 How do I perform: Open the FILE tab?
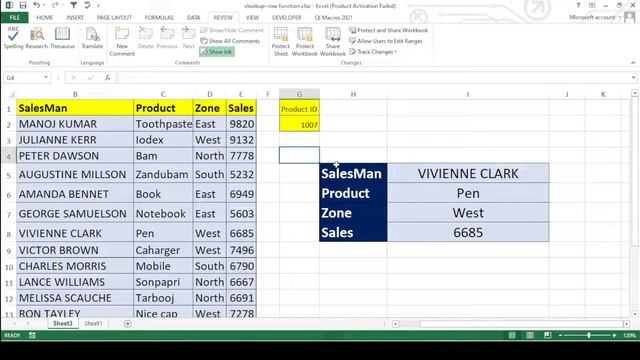point(15,18)
